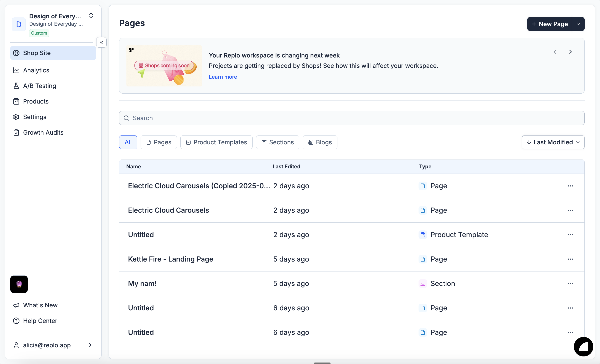Open the crystal ball app icon
The width and height of the screenshot is (600, 364).
point(19,284)
